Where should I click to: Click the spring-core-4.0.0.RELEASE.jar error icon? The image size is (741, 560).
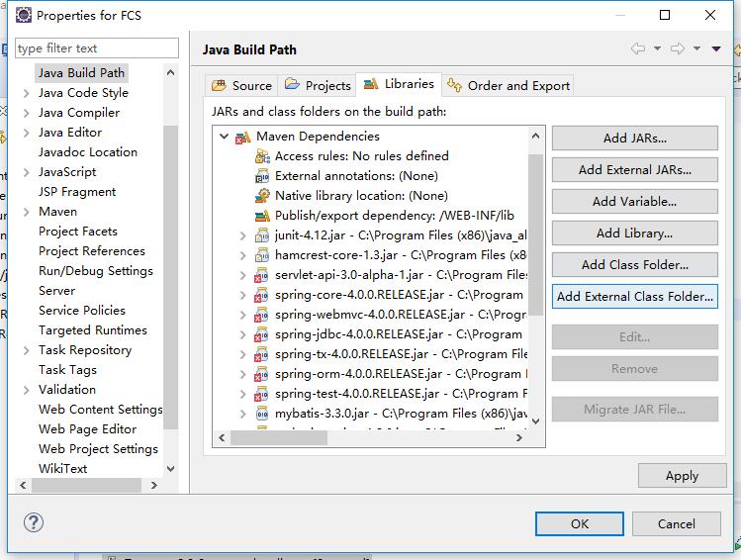pyautogui.click(x=262, y=295)
